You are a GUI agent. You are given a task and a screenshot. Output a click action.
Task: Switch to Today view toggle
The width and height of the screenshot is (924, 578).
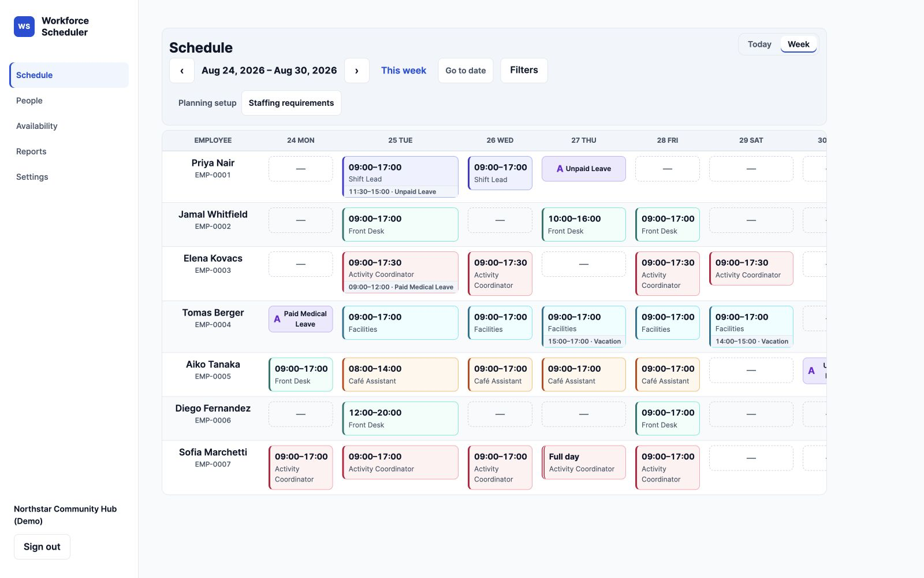(759, 45)
